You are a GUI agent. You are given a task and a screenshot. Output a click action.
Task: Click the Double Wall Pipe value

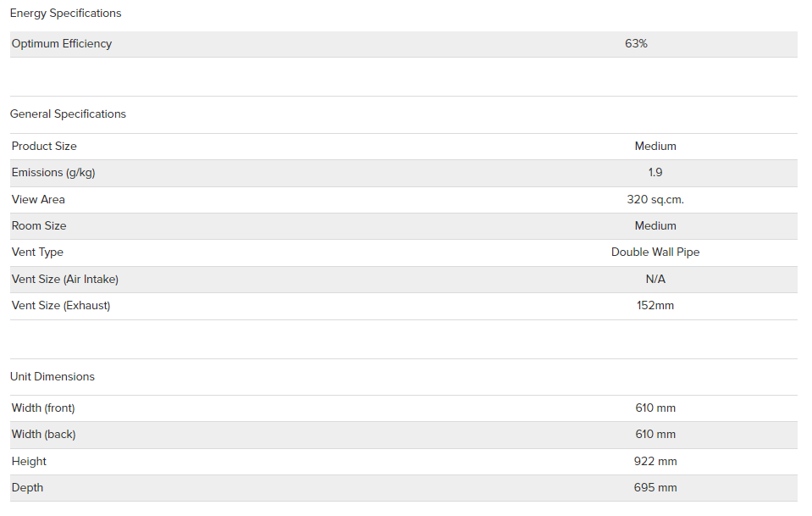pos(655,252)
